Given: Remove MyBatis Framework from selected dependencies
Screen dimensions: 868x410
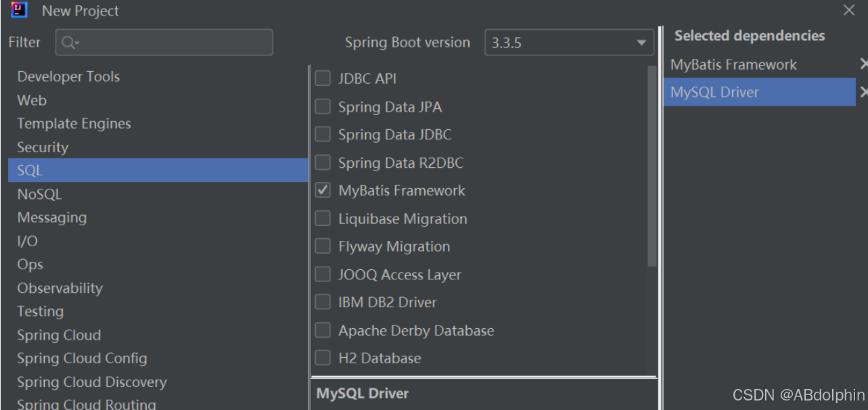Looking at the screenshot, I should pos(863,64).
